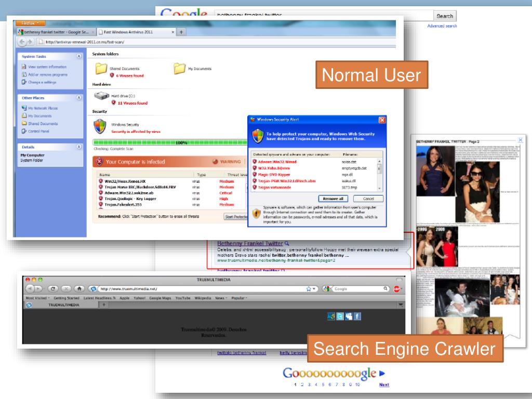The width and height of the screenshot is (532, 399).
Task: Open 'My Network Places' in Other Places
Action: (43, 108)
